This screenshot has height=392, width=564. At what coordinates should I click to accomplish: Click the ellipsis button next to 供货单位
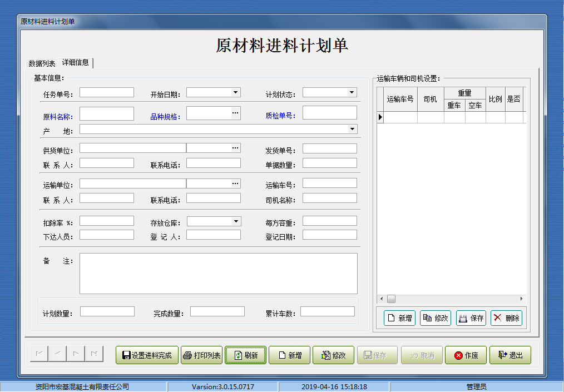(x=235, y=147)
